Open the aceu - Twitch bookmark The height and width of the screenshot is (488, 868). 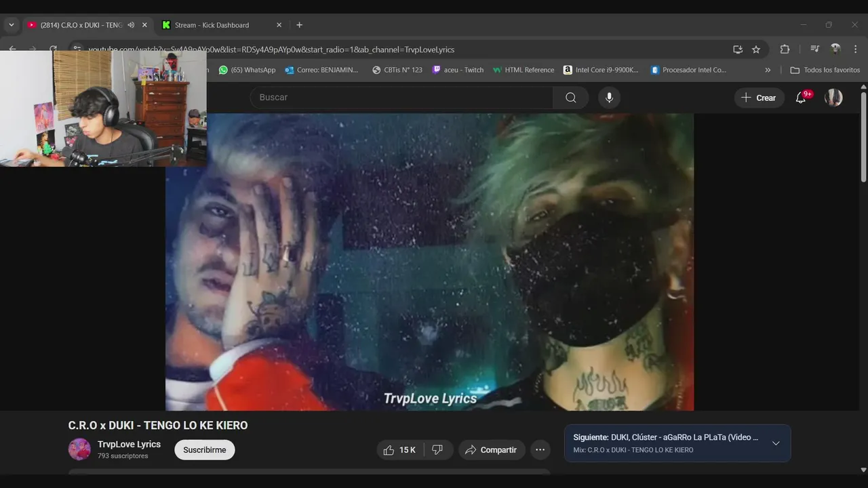click(458, 70)
